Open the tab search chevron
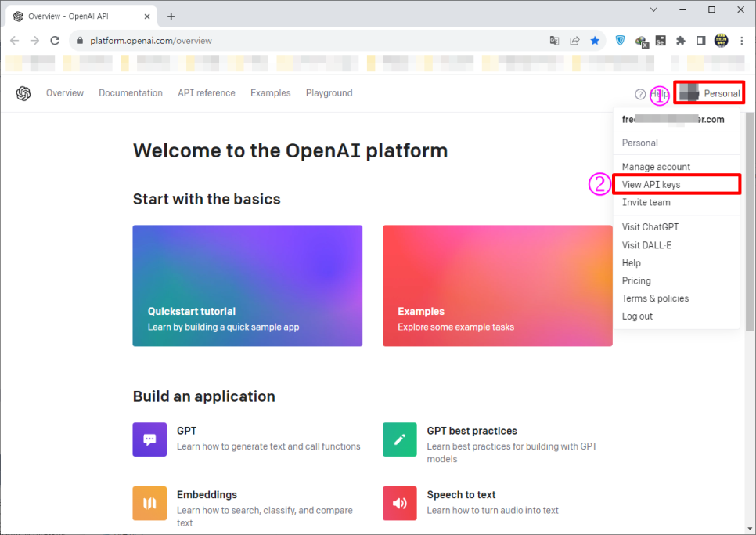This screenshot has height=535, width=756. [653, 9]
